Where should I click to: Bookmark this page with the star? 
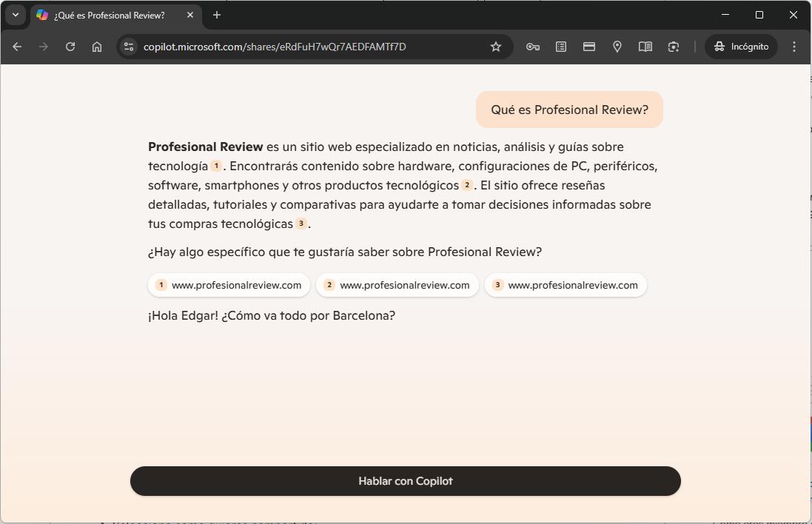click(496, 47)
